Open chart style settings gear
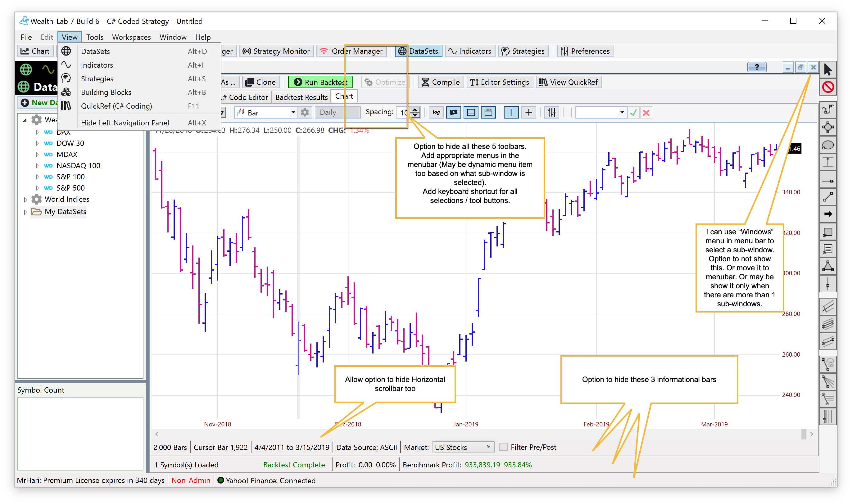This screenshot has width=852, height=504. point(305,112)
